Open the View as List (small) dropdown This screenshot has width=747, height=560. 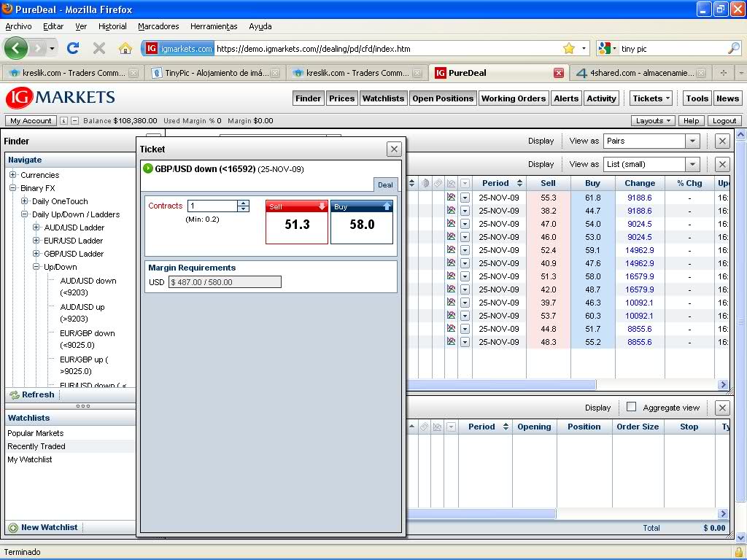coord(693,164)
